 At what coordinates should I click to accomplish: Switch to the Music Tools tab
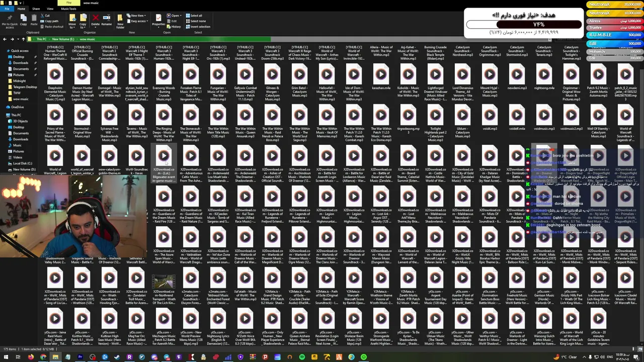point(68,9)
